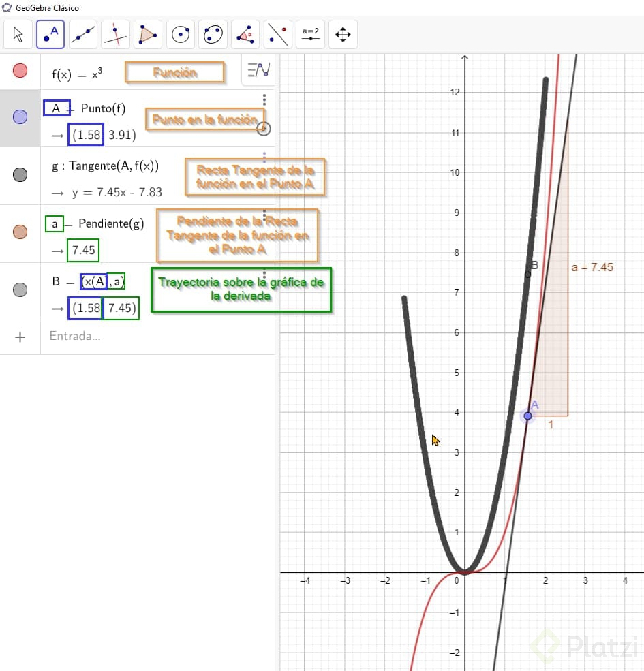Select the Ellipse/Conic tool
644x671 pixels.
coord(212,34)
